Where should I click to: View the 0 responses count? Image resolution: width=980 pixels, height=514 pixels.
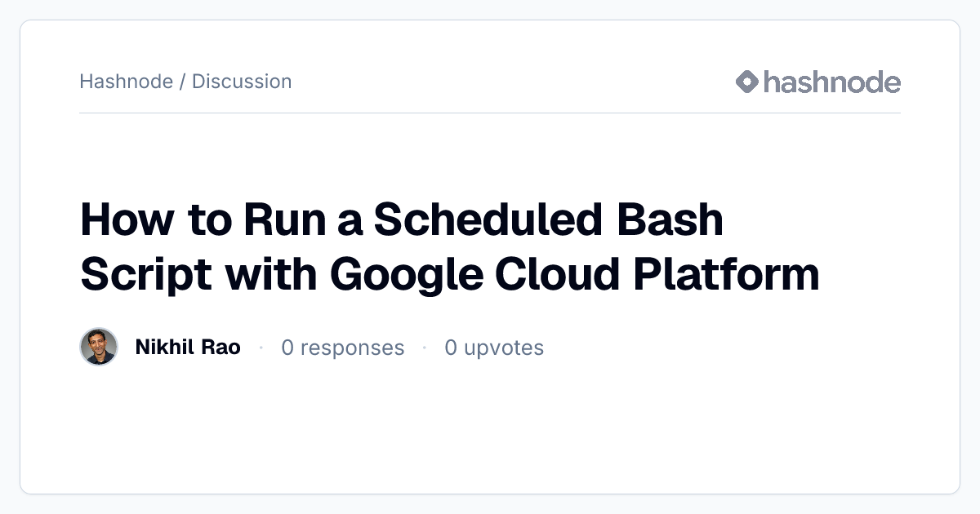click(x=343, y=348)
